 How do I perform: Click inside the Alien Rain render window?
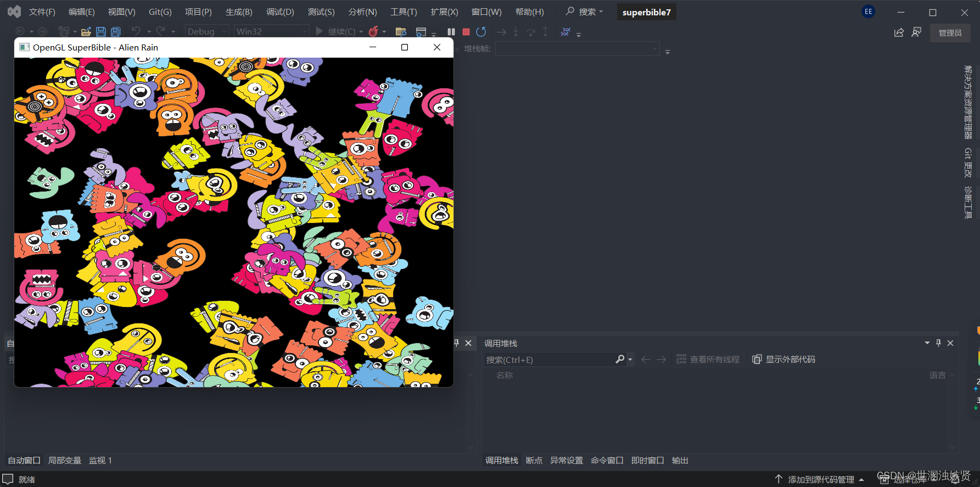pyautogui.click(x=234, y=222)
